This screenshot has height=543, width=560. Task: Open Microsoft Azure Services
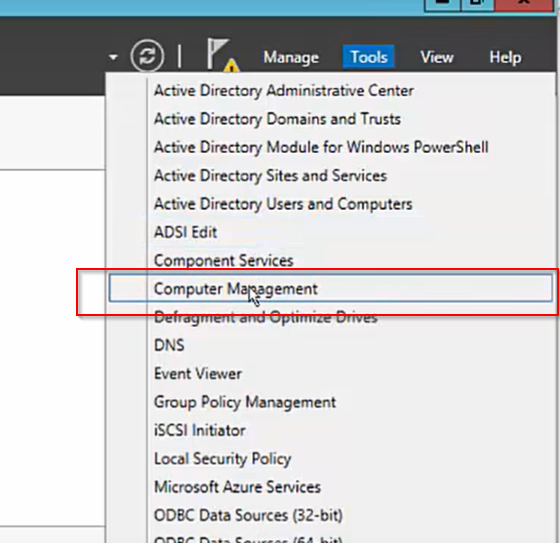point(238,487)
